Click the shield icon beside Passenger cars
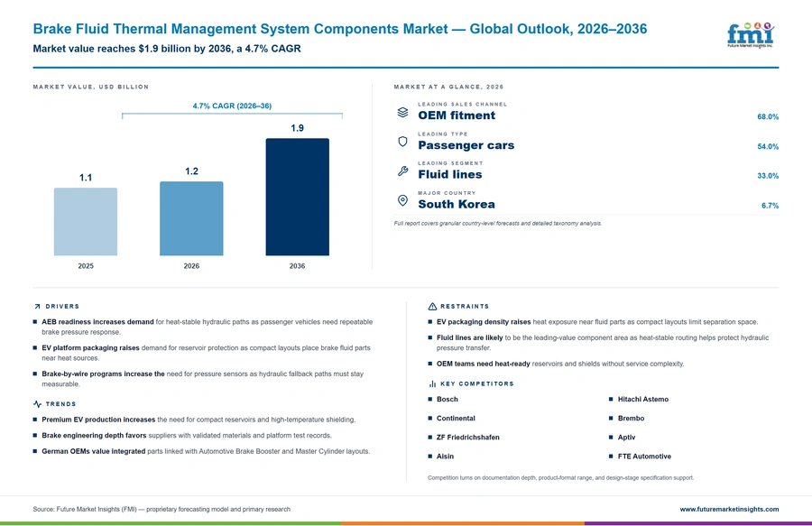Image resolution: width=812 pixels, height=526 pixels. click(403, 142)
